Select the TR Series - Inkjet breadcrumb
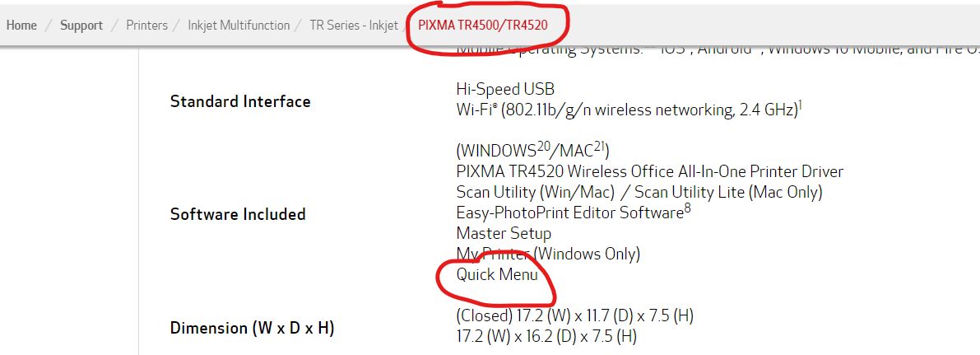The height and width of the screenshot is (355, 980). click(354, 25)
